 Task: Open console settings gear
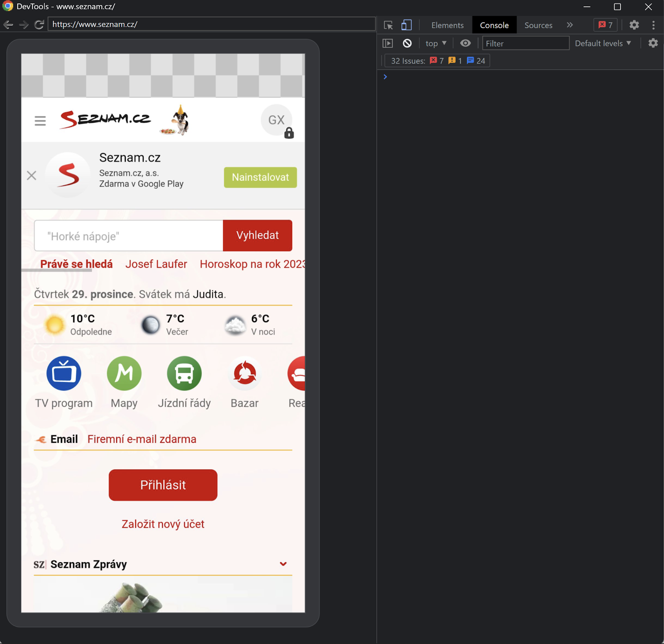pos(653,43)
